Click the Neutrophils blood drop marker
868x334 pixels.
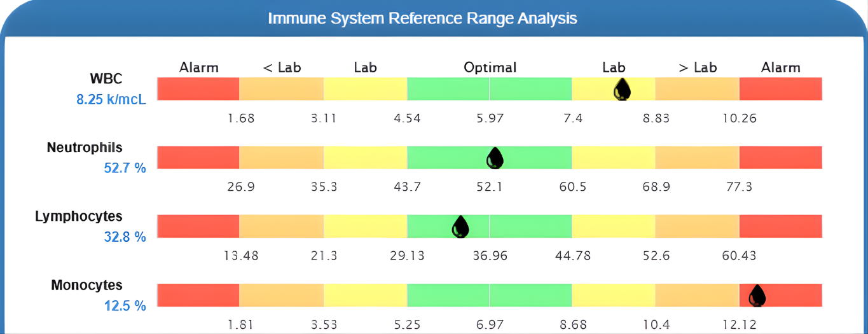tap(495, 158)
